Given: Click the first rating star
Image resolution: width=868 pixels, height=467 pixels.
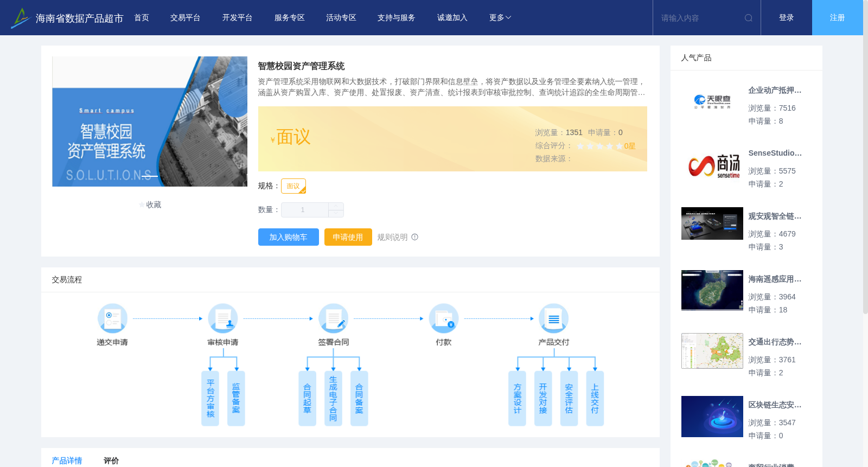Looking at the screenshot, I should click(x=580, y=146).
